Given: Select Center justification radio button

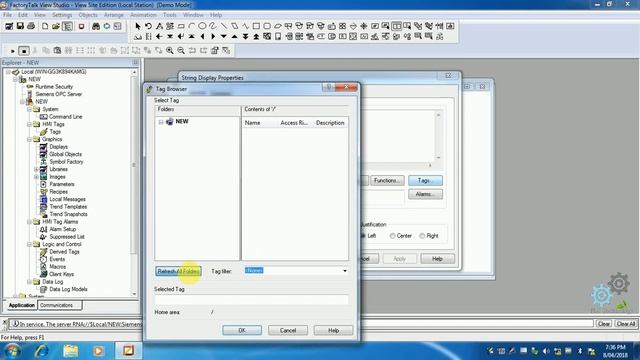Looking at the screenshot, I should point(392,236).
